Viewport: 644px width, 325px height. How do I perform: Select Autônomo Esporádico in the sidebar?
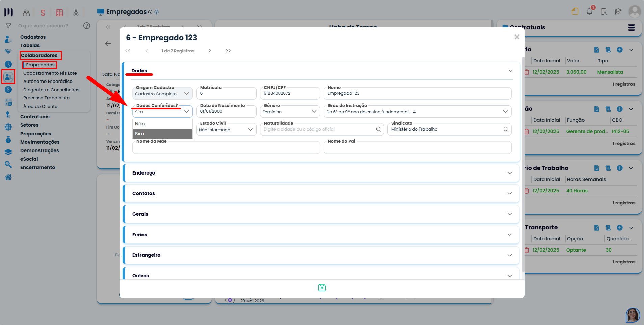[48, 81]
